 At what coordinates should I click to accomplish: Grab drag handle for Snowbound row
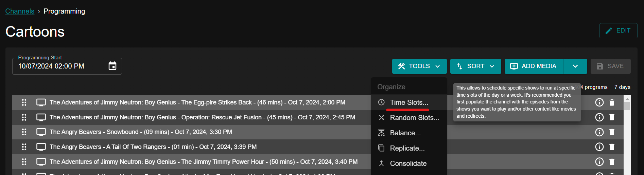(x=24, y=132)
